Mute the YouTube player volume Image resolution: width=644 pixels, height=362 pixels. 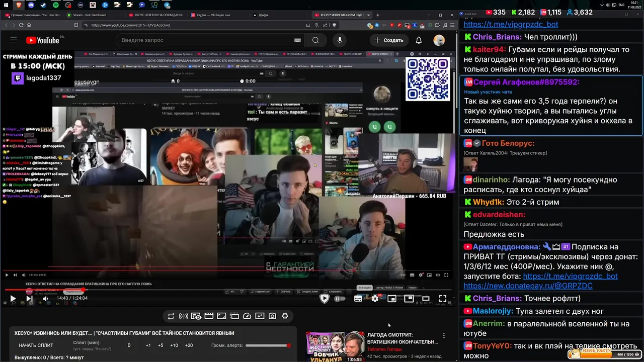[45, 299]
